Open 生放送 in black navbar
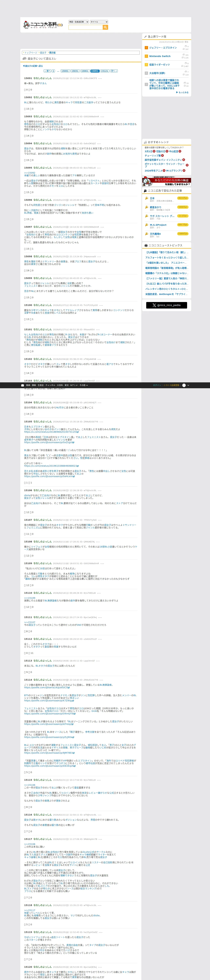 tap(40, 385)
